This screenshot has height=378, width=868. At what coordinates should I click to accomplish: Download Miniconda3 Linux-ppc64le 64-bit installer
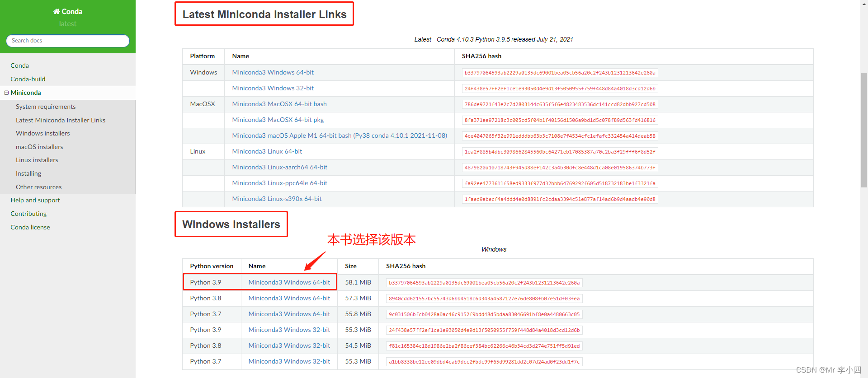[280, 183]
